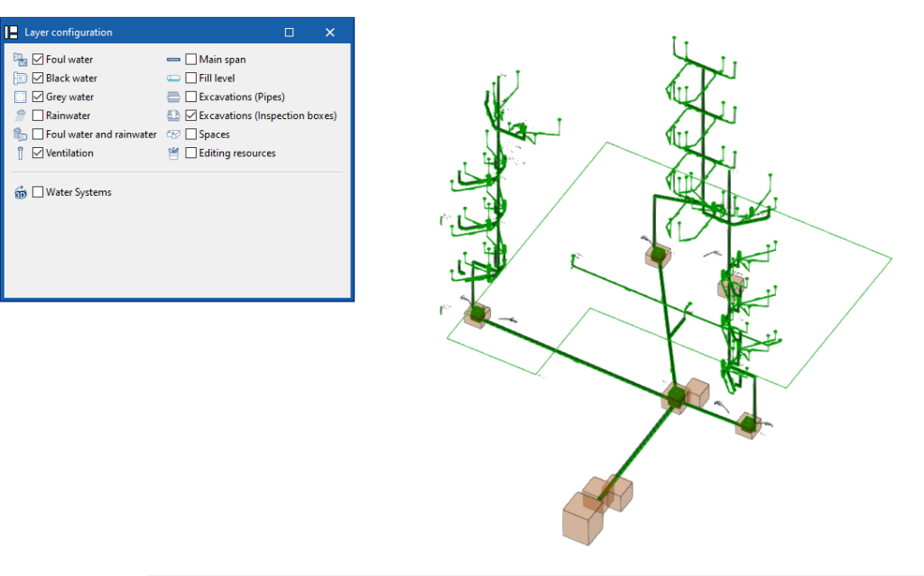Viewport: 924px width, 576px height.
Task: Click the Foul water and rainwater icon
Action: tap(20, 134)
